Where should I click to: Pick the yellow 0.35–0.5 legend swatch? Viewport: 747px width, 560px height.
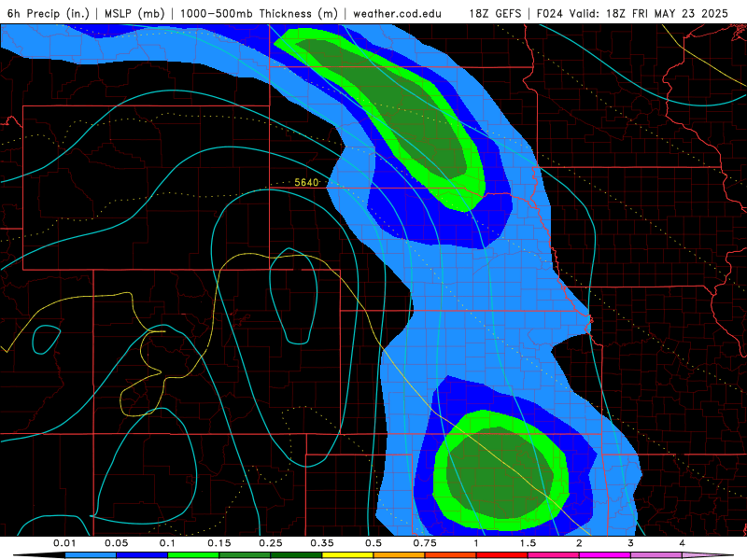click(347, 555)
